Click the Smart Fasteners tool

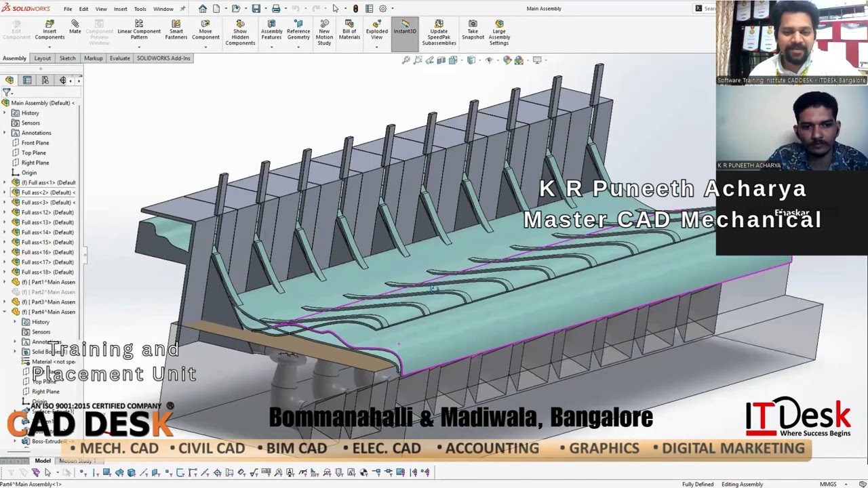coord(176,29)
